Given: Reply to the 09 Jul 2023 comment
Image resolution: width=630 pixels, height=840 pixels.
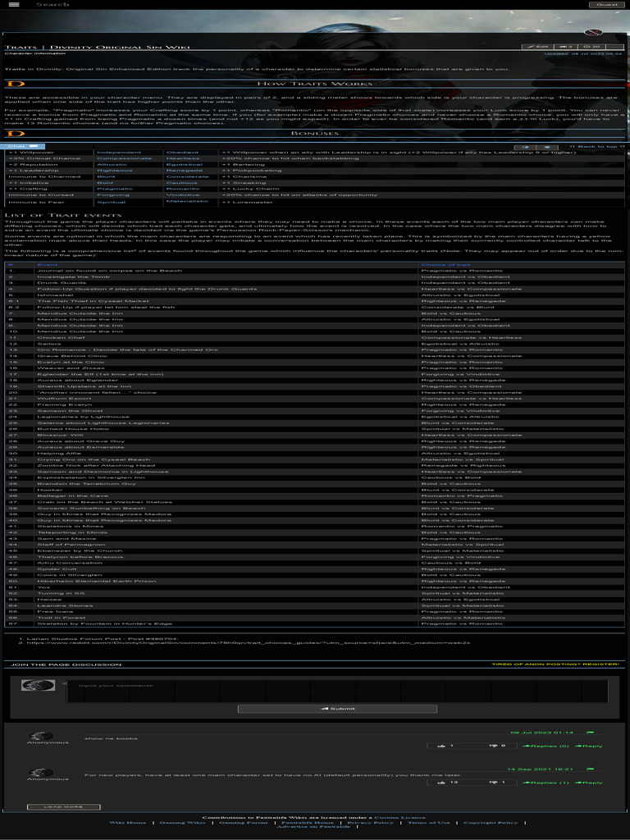Looking at the screenshot, I should tap(589, 746).
